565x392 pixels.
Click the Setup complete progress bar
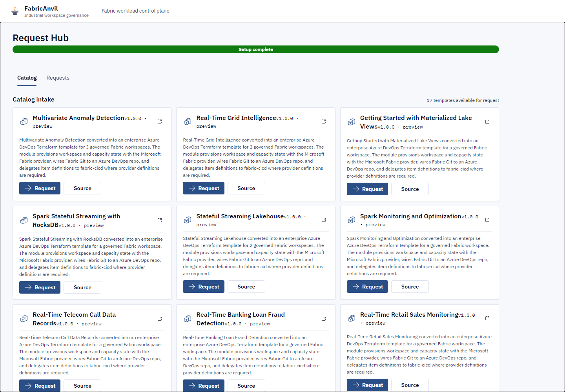click(256, 49)
